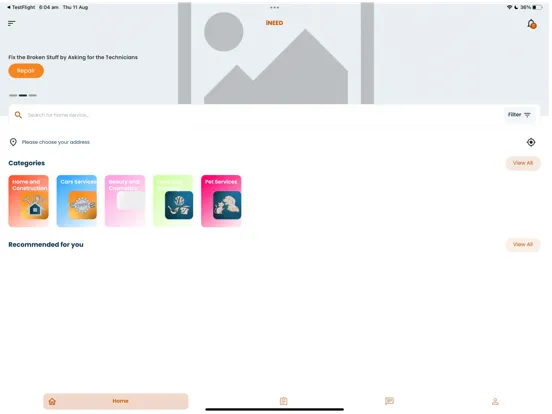View All recommended items
Image resolution: width=552 pixels, height=414 pixels.
523,244
